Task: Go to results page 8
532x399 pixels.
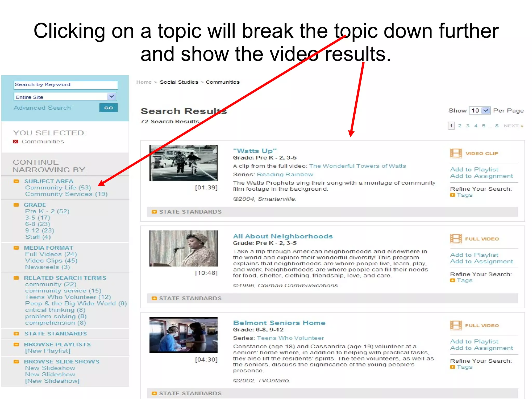Action: click(x=497, y=126)
